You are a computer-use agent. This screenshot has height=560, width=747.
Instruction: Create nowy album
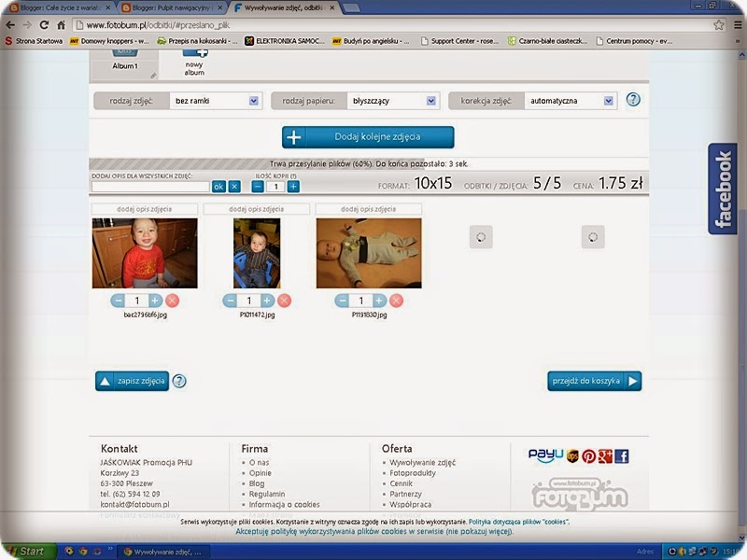point(194,63)
